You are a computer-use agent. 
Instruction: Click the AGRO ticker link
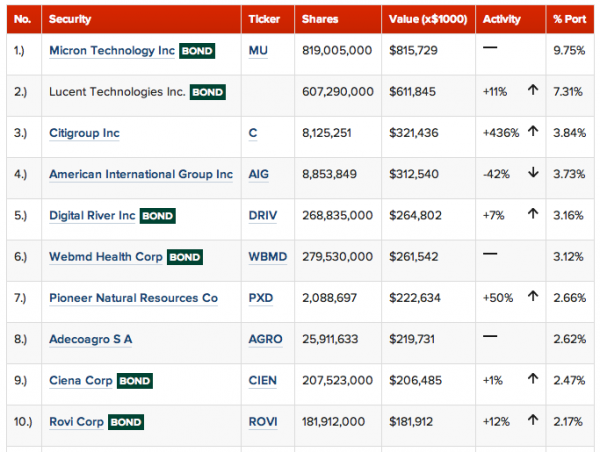pyautogui.click(x=266, y=339)
